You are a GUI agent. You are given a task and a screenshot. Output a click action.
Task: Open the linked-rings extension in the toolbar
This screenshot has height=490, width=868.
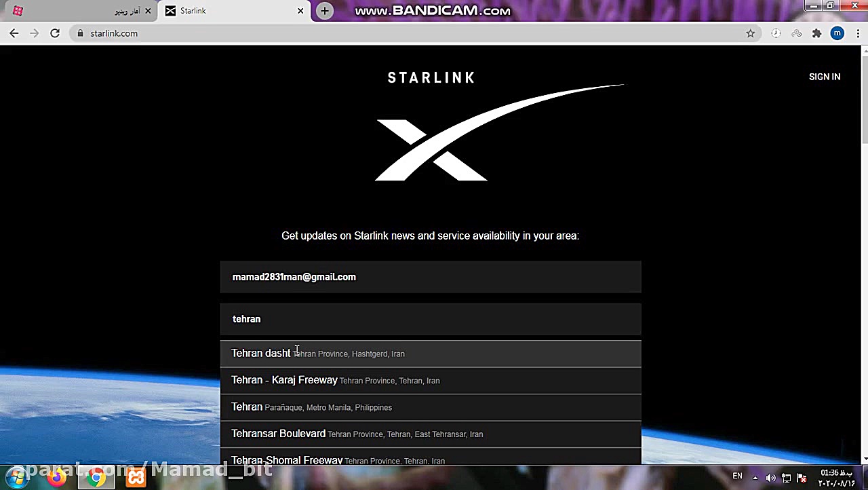click(797, 33)
